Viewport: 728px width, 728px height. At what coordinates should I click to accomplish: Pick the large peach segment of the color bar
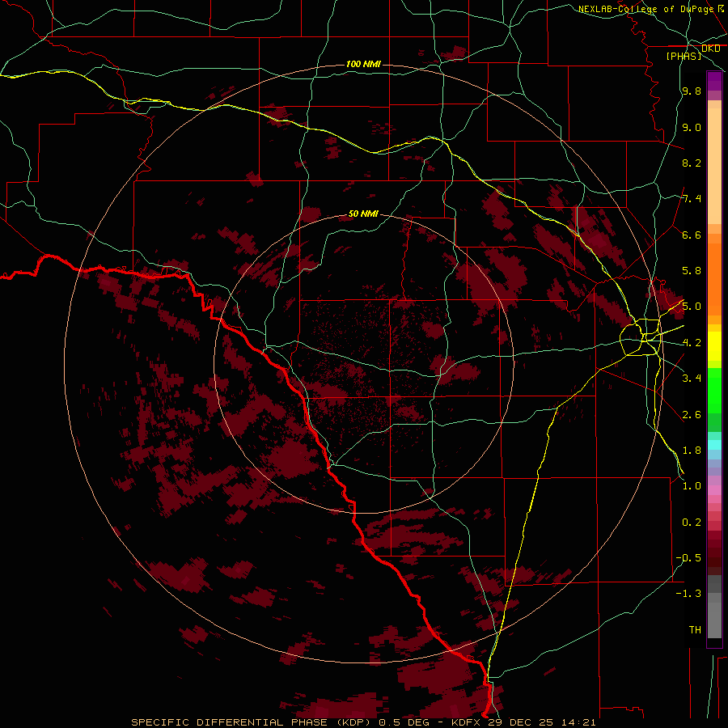click(x=714, y=166)
